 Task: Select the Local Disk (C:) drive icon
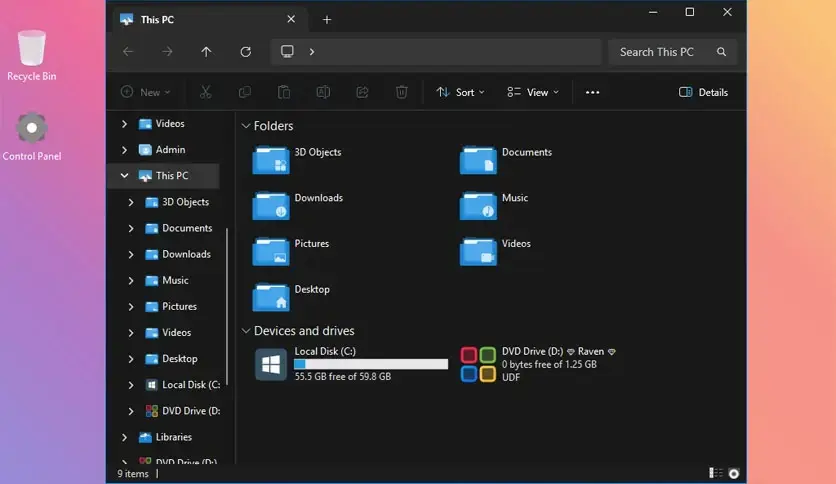(x=271, y=365)
